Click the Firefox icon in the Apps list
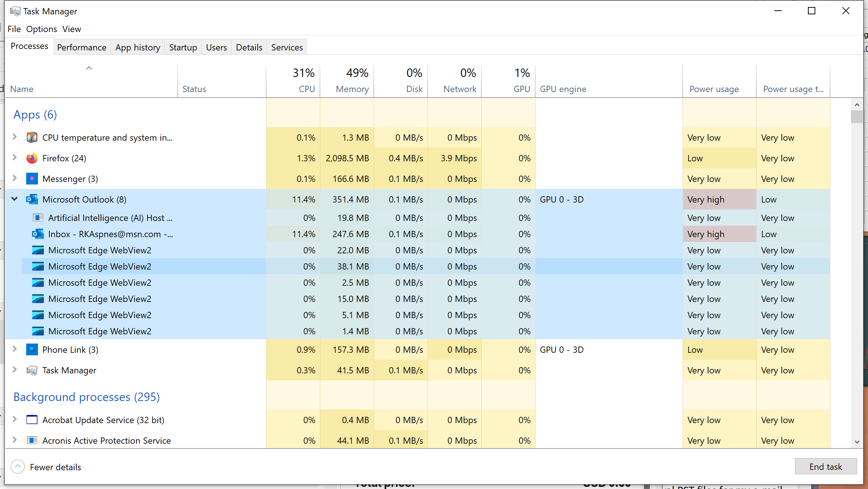868x489 pixels. point(32,158)
